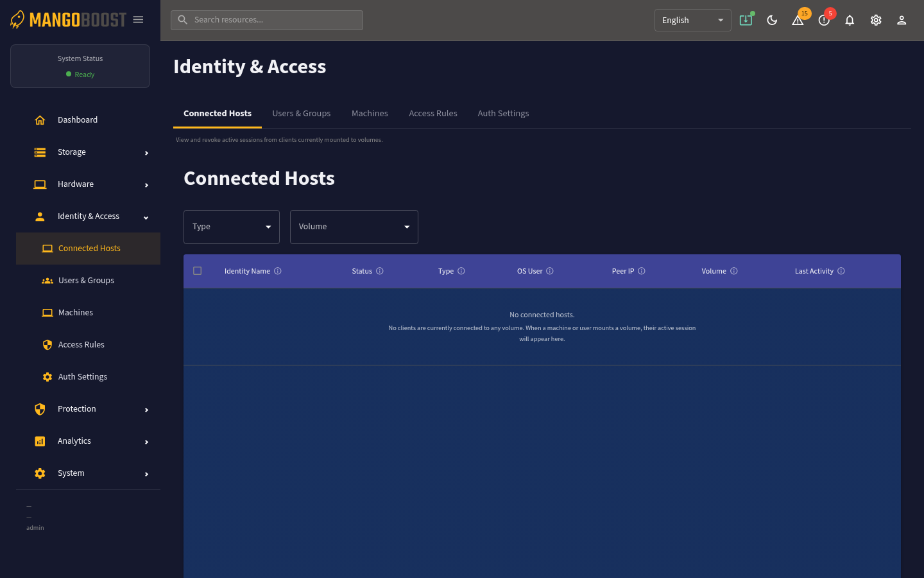Screen dimensions: 924x578
Task: Show info for Identity Name column
Action: (x=278, y=271)
